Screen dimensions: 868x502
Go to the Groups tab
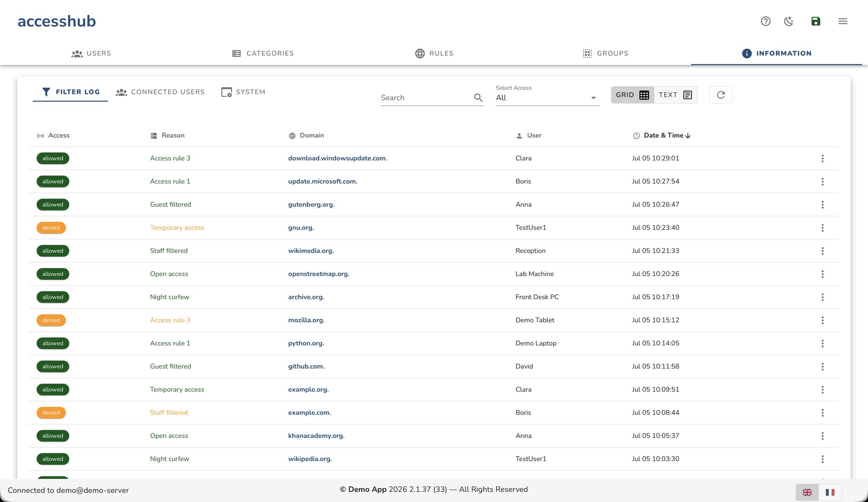click(x=606, y=53)
